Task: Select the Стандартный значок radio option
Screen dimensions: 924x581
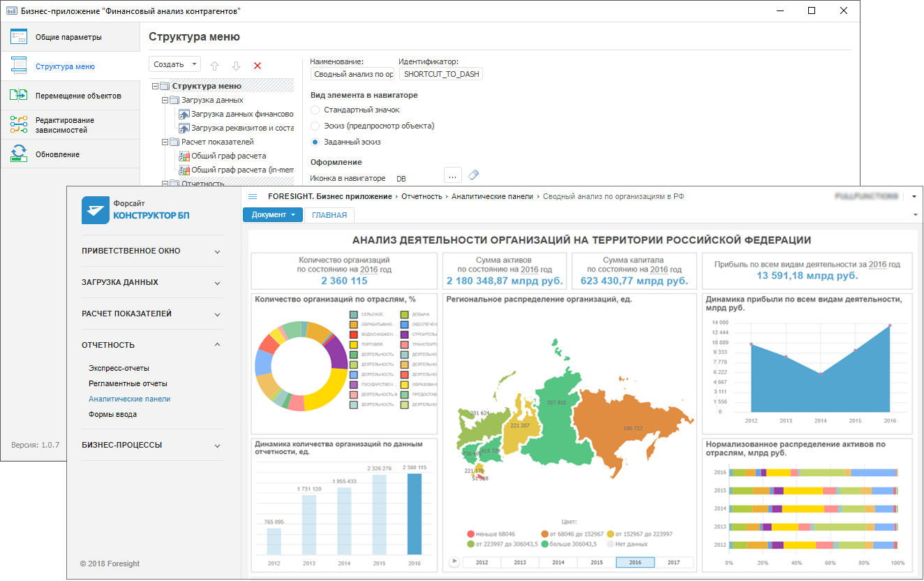Action: pyautogui.click(x=315, y=110)
